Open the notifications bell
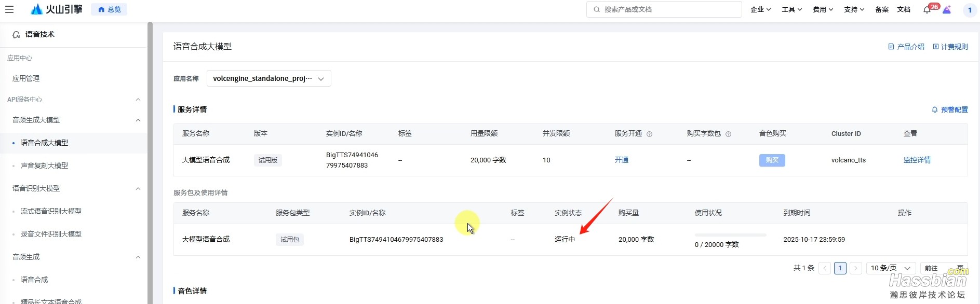 point(927,10)
